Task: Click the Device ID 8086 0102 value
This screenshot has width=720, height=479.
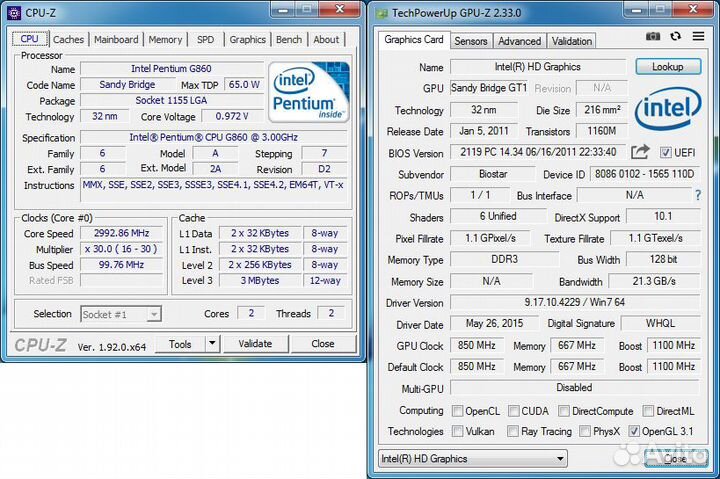Action: (x=645, y=174)
